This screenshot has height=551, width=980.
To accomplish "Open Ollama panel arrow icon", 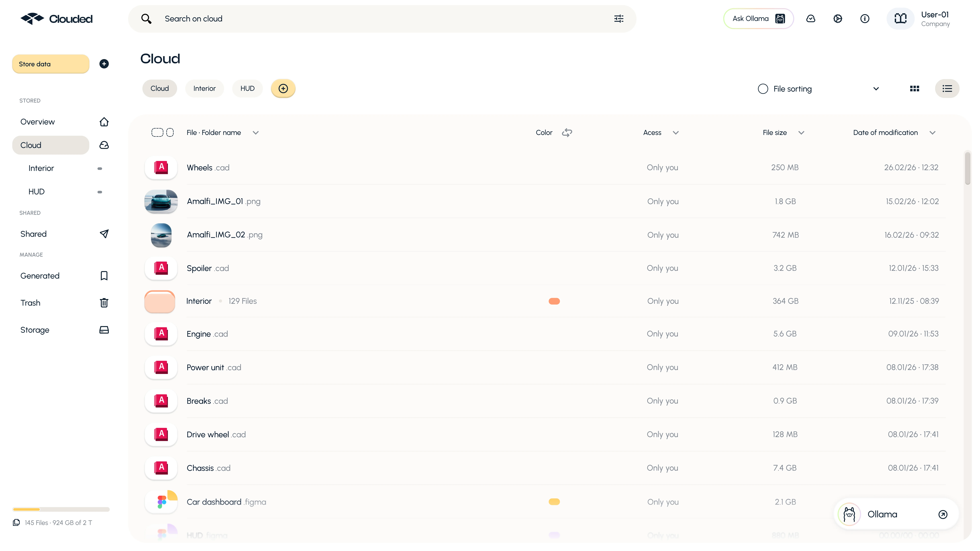I will (x=943, y=515).
